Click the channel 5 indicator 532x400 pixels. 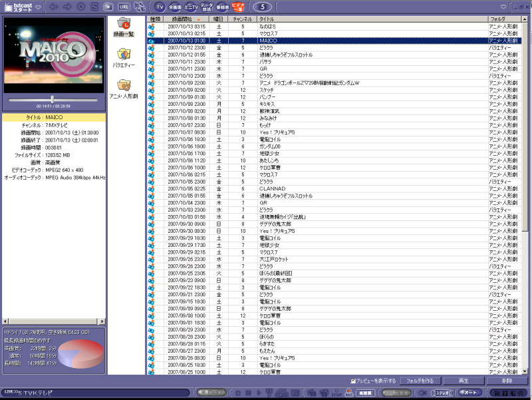pos(262,7)
